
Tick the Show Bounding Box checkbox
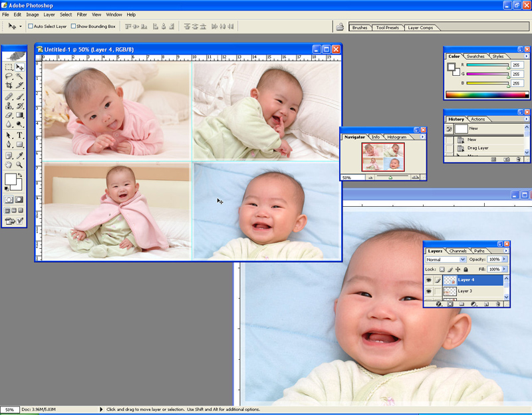tap(74, 27)
